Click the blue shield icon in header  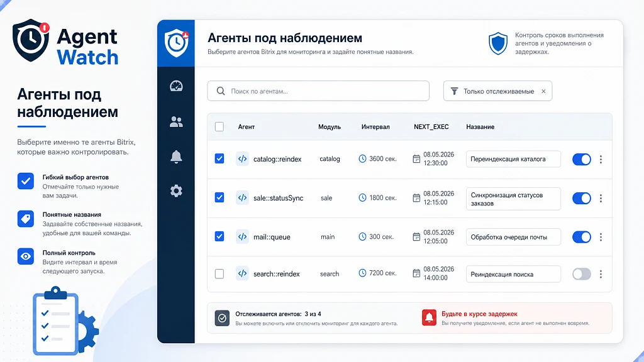pos(498,43)
